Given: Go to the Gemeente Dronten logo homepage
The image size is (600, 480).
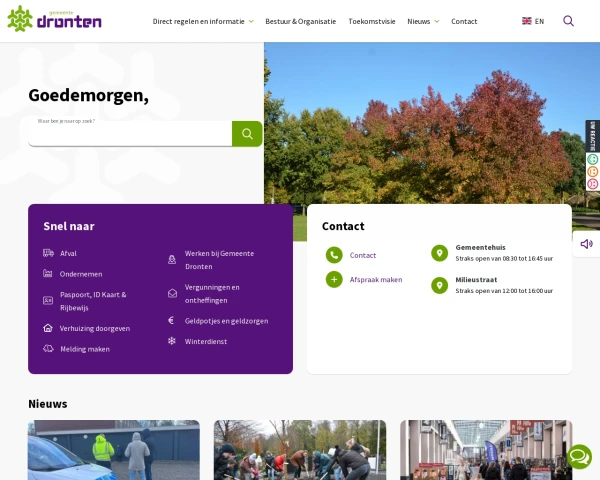Looking at the screenshot, I should point(54,20).
